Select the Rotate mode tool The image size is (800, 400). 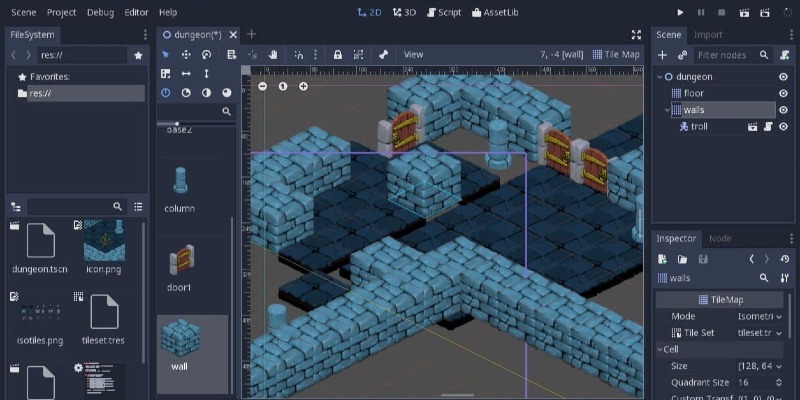(206, 54)
